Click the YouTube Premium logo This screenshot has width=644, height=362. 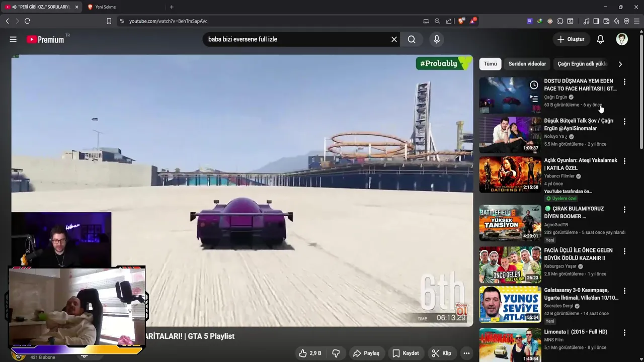[46, 39]
